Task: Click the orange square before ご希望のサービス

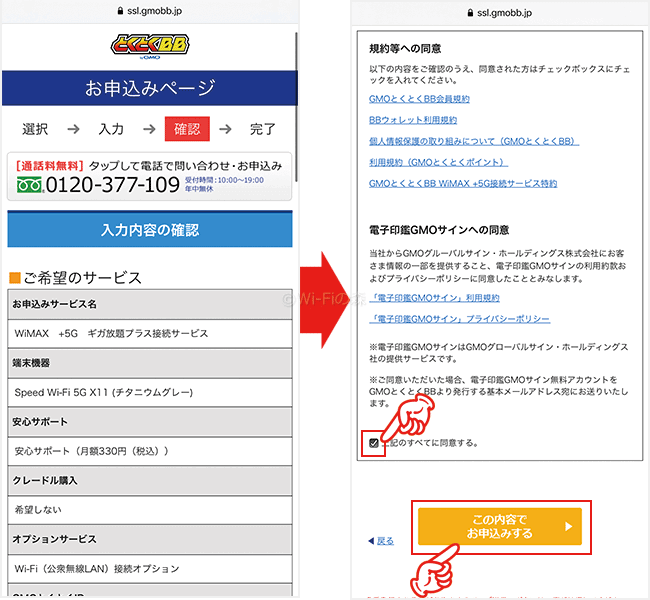Action: click(x=15, y=278)
